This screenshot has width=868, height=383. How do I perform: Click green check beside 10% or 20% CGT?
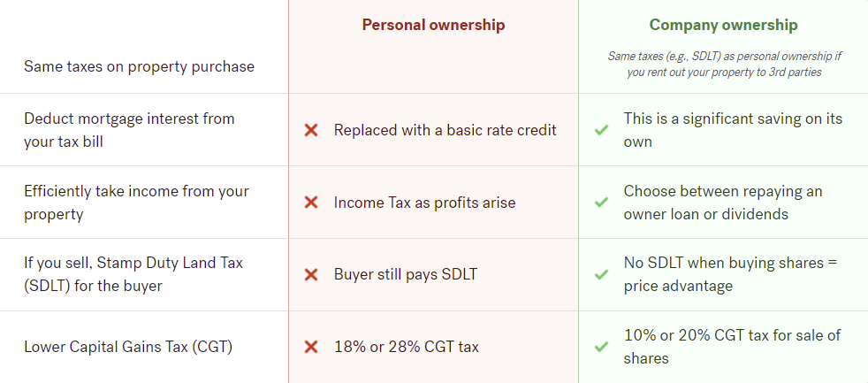coord(601,347)
